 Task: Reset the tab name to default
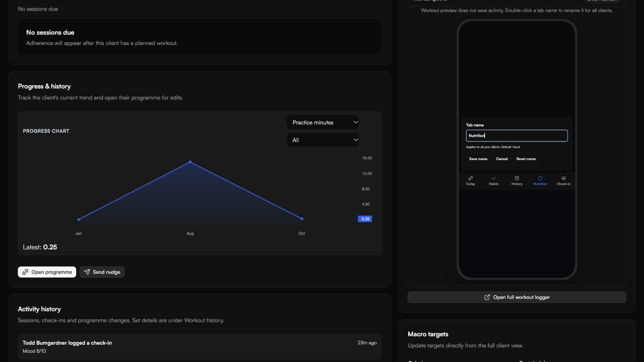pos(526,159)
